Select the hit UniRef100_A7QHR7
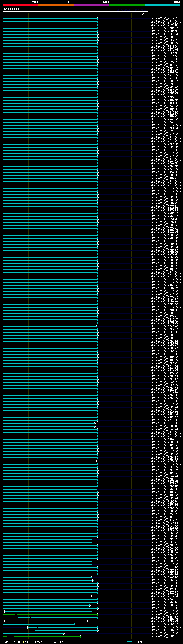 click(164, 28)
